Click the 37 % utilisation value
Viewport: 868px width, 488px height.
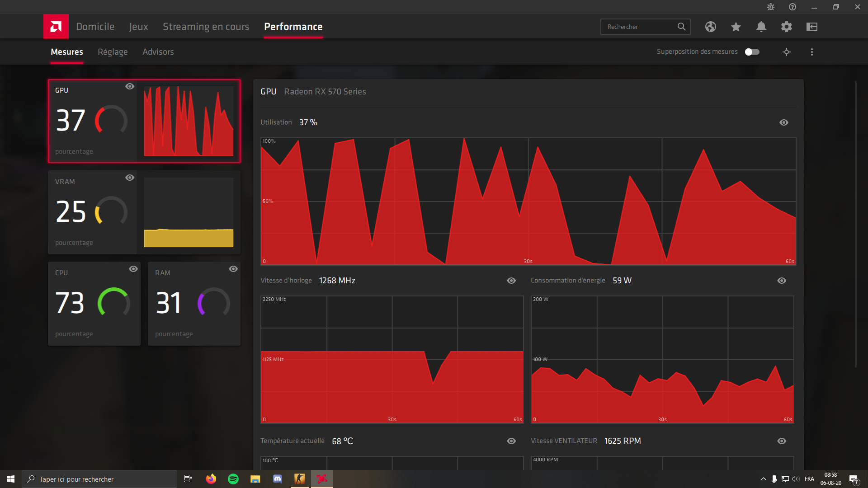[x=308, y=122]
